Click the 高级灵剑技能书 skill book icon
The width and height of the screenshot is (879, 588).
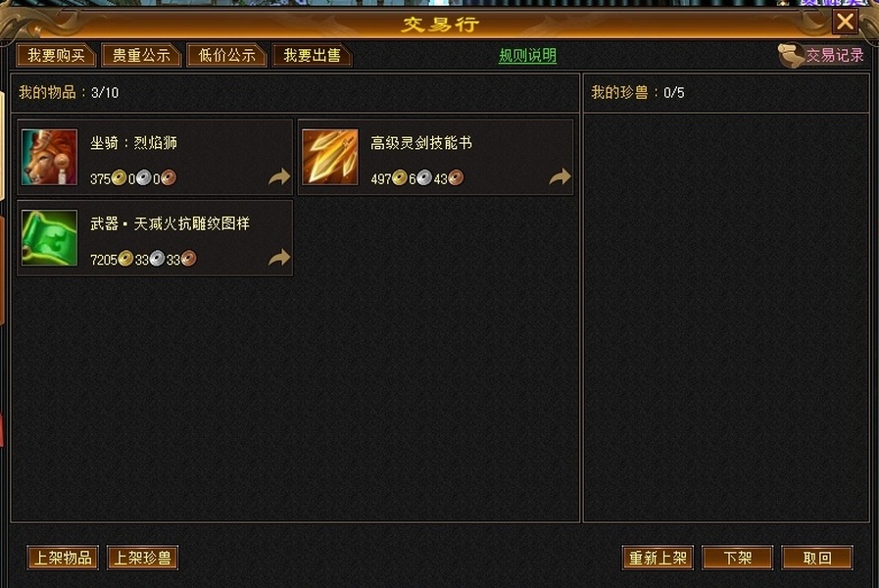click(329, 157)
